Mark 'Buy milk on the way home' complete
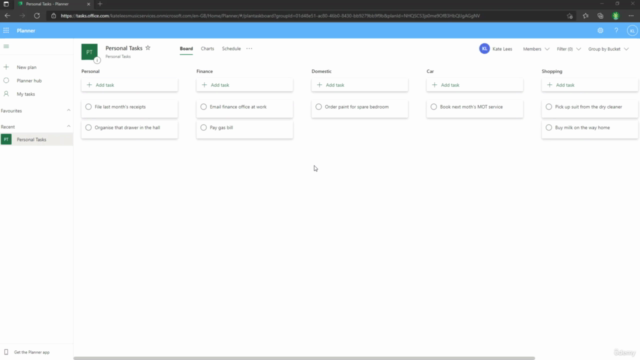Screen dimensions: 640x360 click(549, 128)
